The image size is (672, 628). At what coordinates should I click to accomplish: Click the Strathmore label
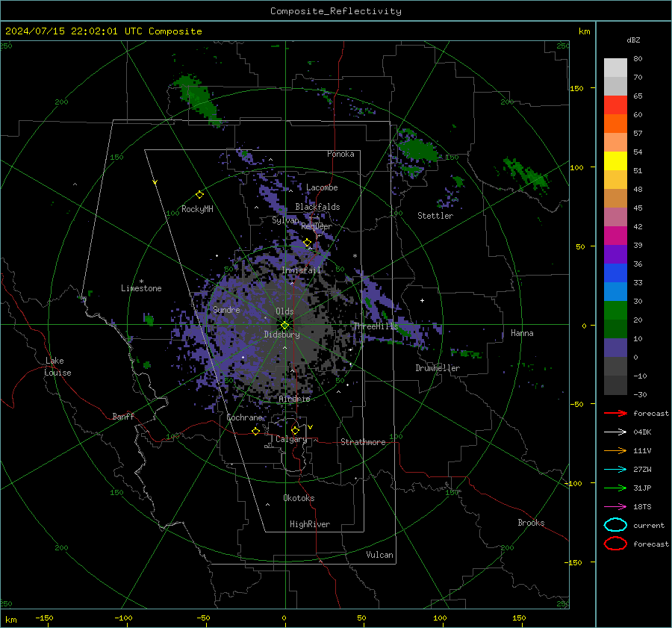coord(363,442)
